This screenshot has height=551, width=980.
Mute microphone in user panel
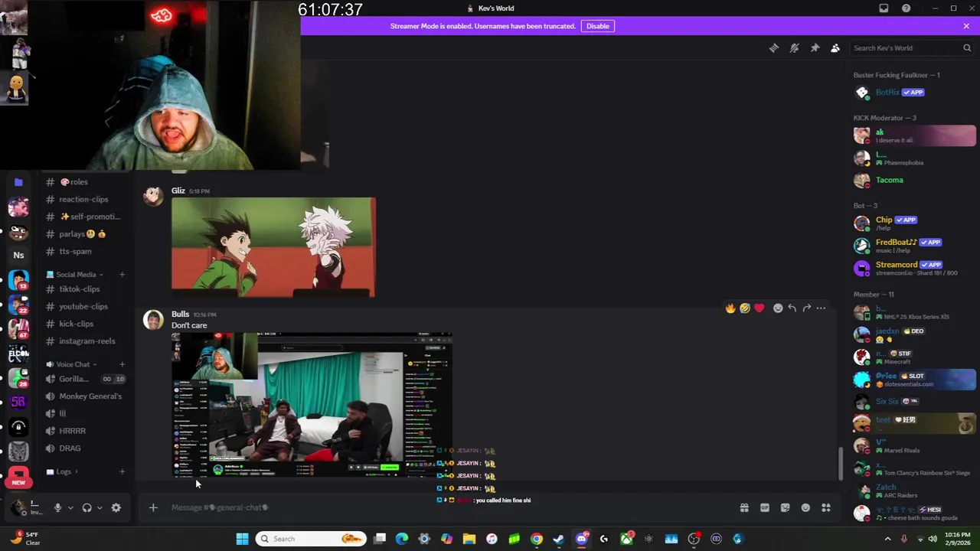coord(57,507)
